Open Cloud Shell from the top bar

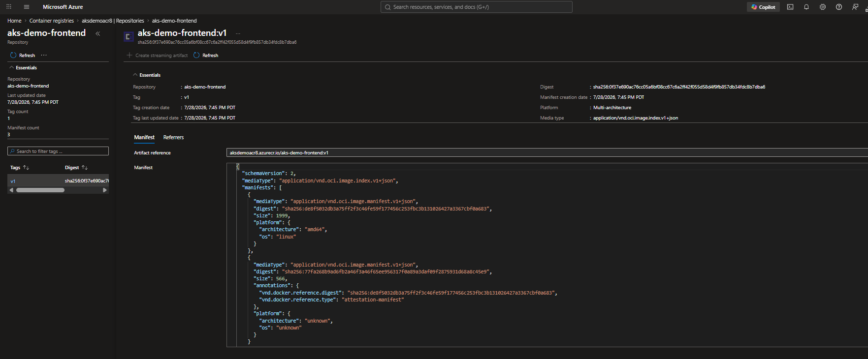(x=790, y=7)
